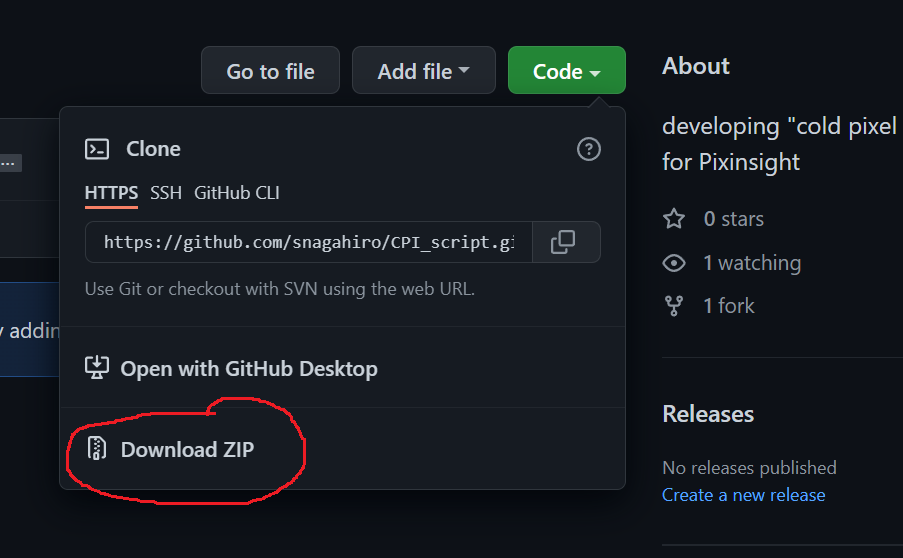903x558 pixels.
Task: Click the repository description 'for Pixinsight'
Action: (x=731, y=162)
